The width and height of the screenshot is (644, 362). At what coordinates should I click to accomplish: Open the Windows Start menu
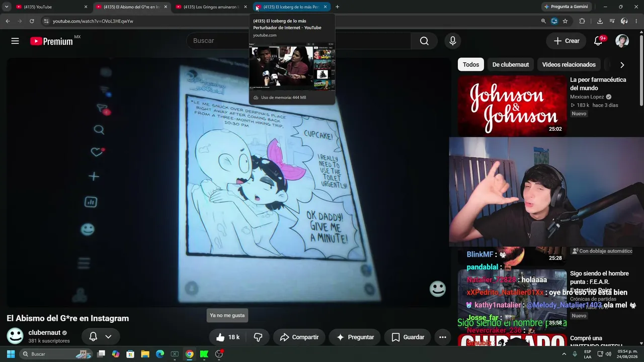(11, 354)
